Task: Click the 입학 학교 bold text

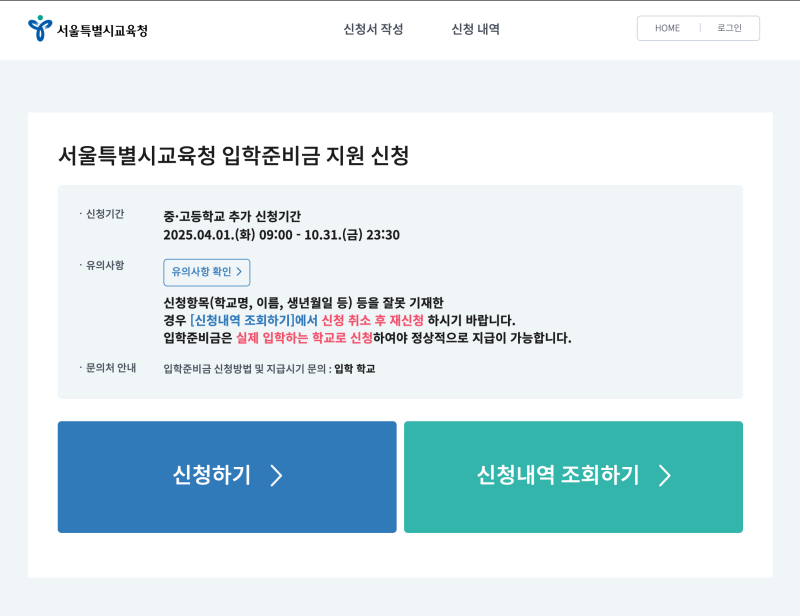Action: tap(355, 368)
